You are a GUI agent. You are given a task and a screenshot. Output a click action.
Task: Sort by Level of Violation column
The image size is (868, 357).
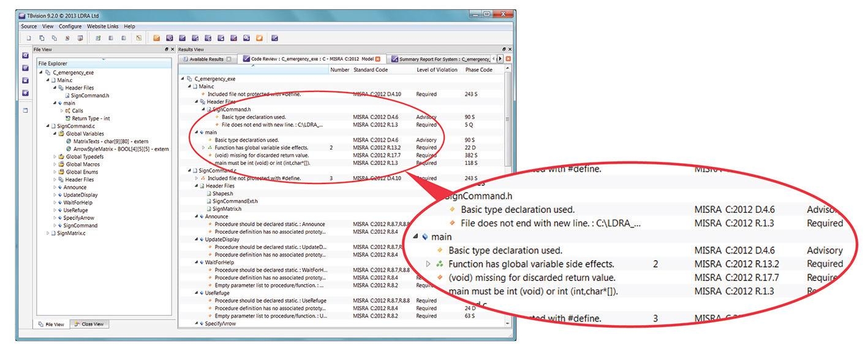click(x=437, y=70)
